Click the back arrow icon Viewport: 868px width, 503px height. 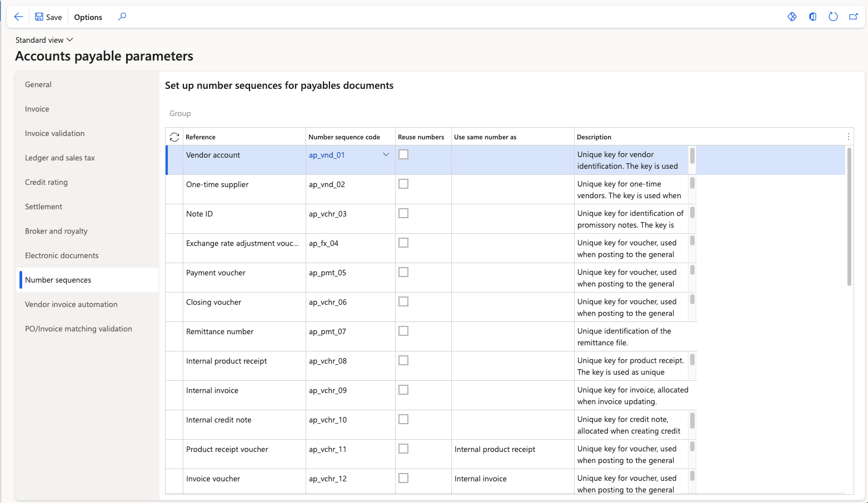(18, 17)
